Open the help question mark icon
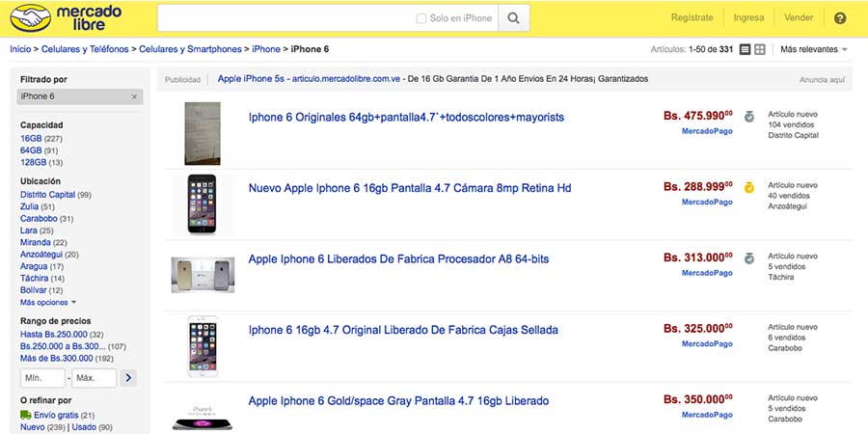The width and height of the screenshot is (868, 434). (x=839, y=17)
